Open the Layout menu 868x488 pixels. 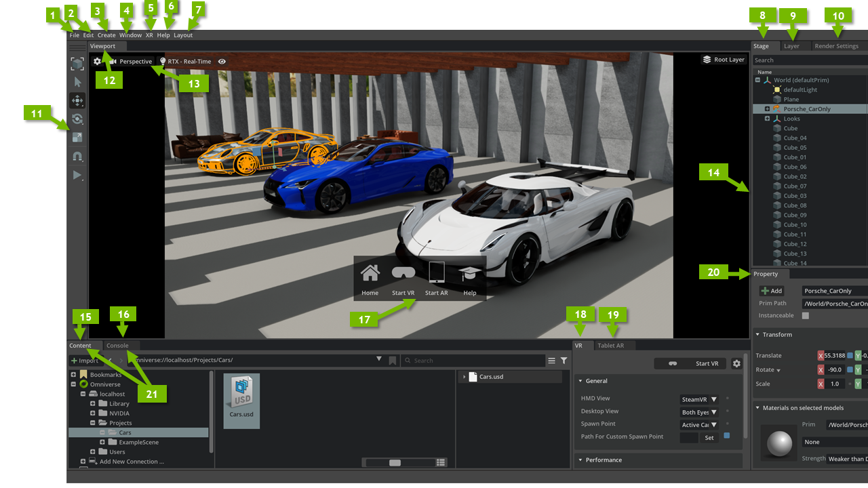click(x=183, y=35)
